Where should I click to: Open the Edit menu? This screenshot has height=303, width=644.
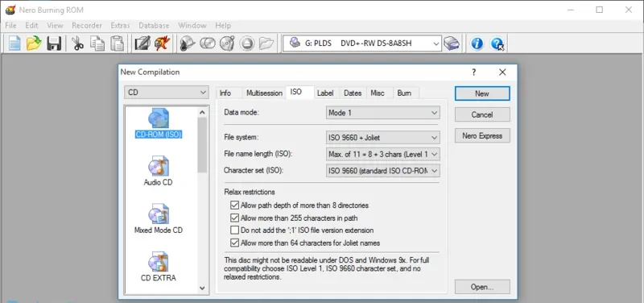(31, 26)
